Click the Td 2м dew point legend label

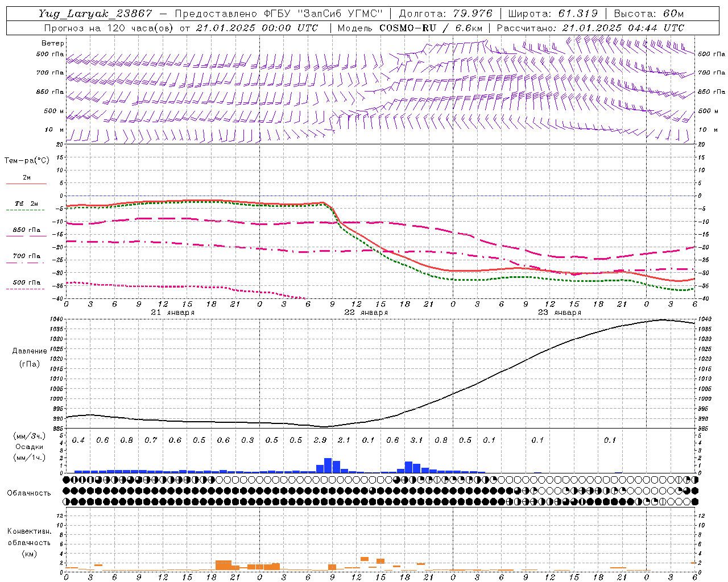(x=27, y=203)
